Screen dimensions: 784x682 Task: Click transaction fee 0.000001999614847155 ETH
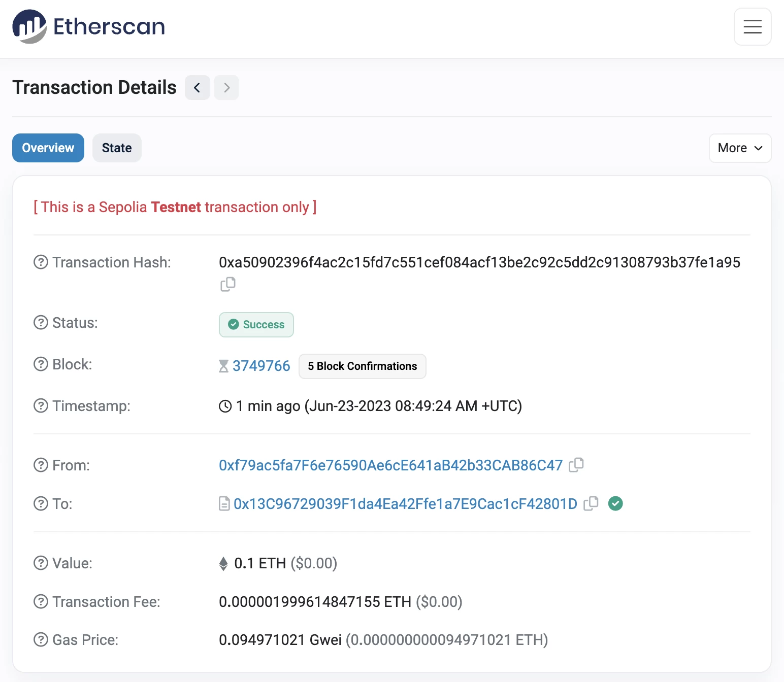(315, 602)
